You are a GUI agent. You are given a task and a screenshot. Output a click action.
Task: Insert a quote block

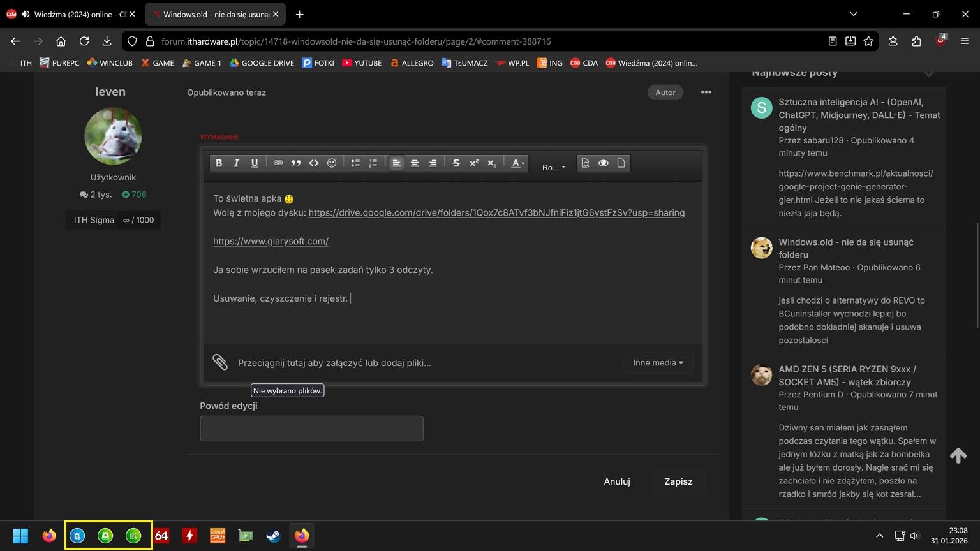click(295, 163)
